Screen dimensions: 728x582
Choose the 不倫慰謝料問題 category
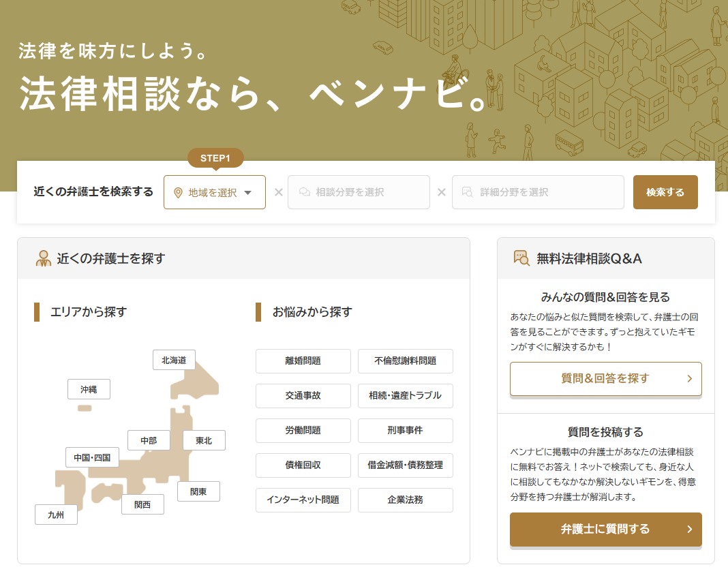(x=406, y=361)
